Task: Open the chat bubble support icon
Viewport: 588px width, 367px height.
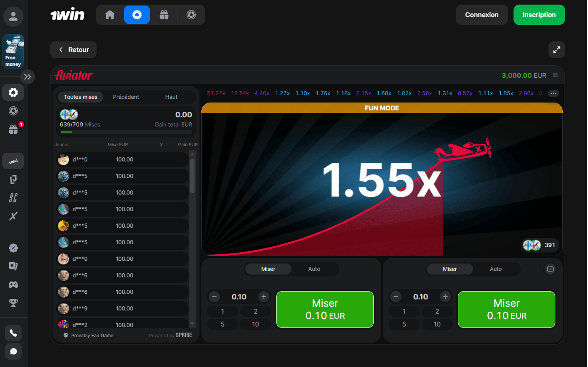Action: pos(13,351)
